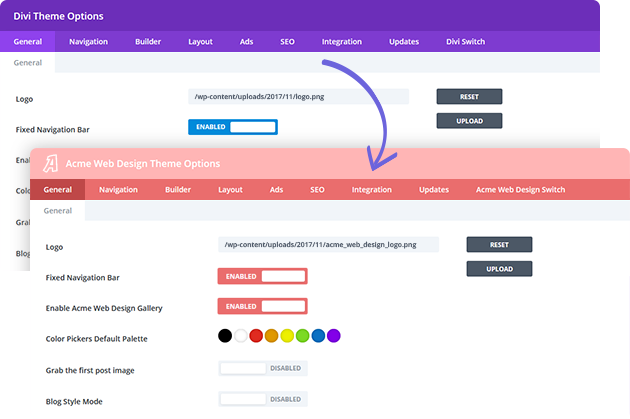Screen dimensions: 630x419
Task: Open General tab in Acme Theme Options
Action: click(x=57, y=190)
